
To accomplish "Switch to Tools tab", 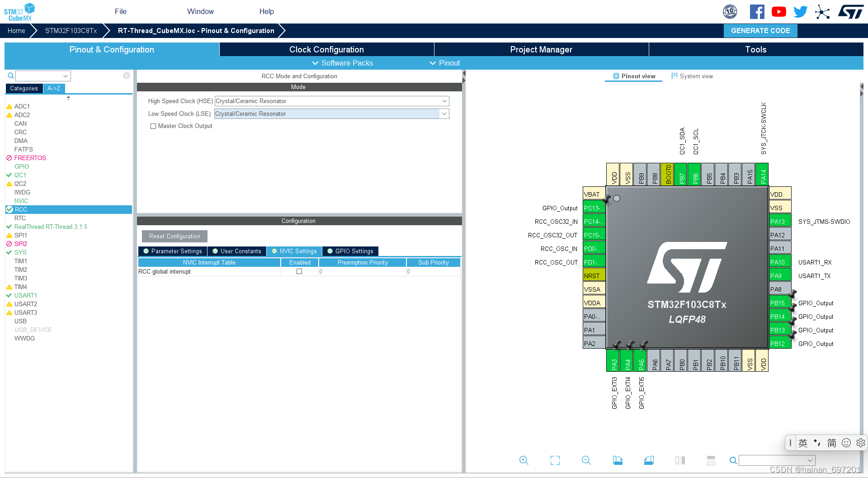I will [x=756, y=49].
